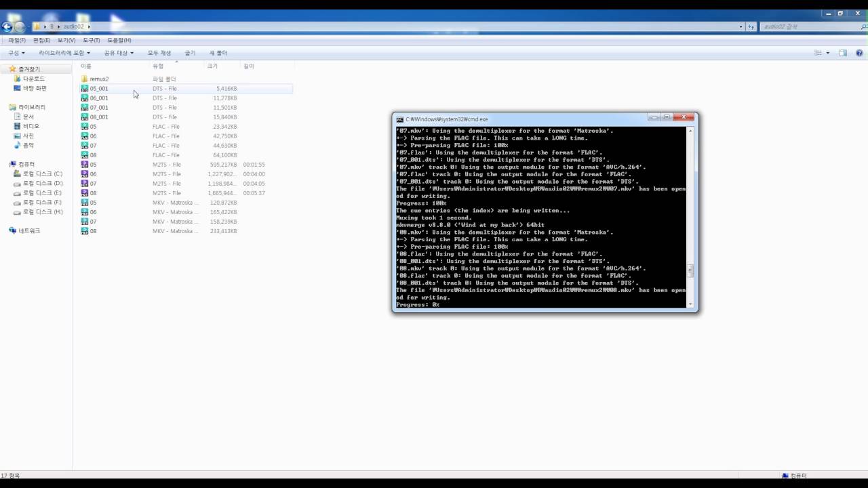The width and height of the screenshot is (868, 488).
Task: Open 로컬 디스크 (H:) drive
Action: click(x=38, y=211)
